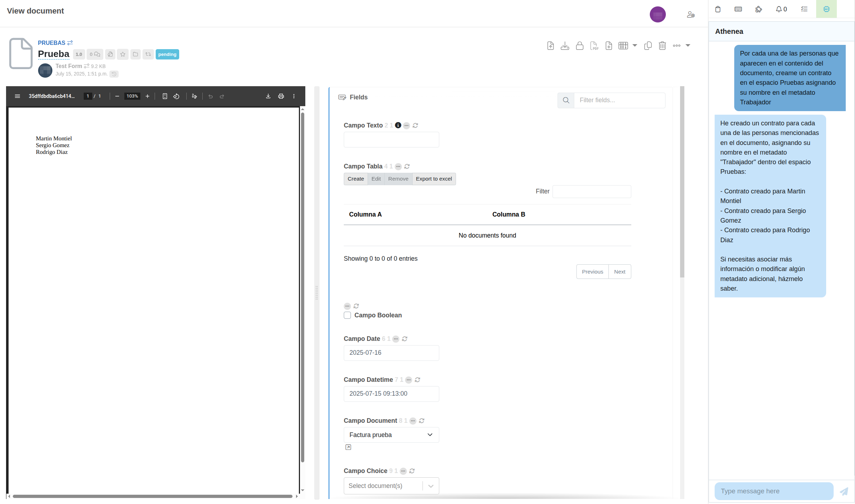Click the PDF viewer vertical scrollbar
The width and height of the screenshot is (855, 504).
click(302, 285)
